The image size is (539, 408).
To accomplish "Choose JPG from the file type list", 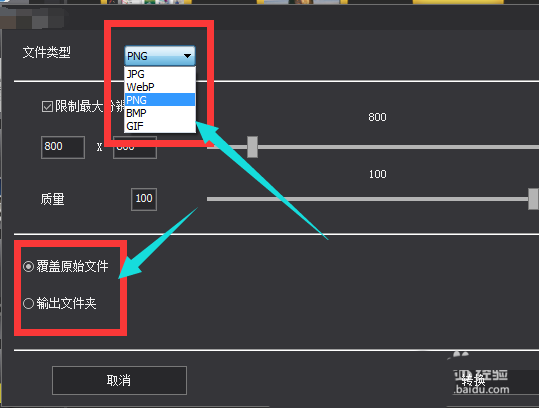I will (x=160, y=74).
